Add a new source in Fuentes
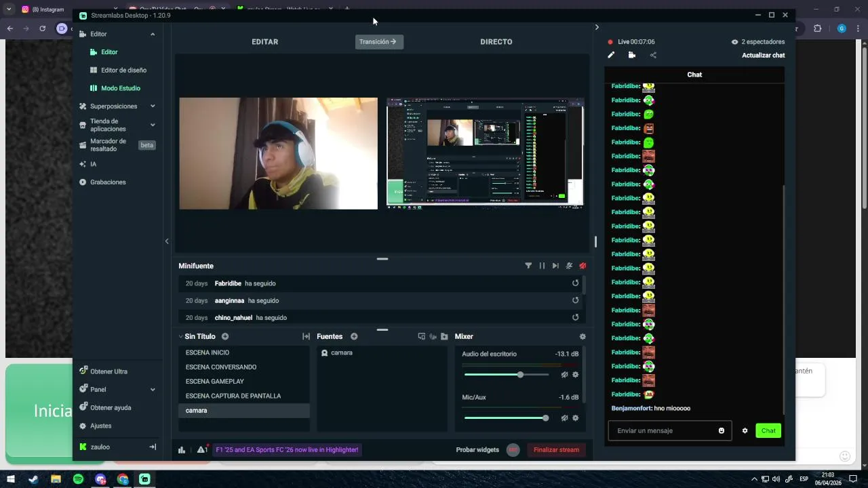The width and height of the screenshot is (868, 488). 354,336
